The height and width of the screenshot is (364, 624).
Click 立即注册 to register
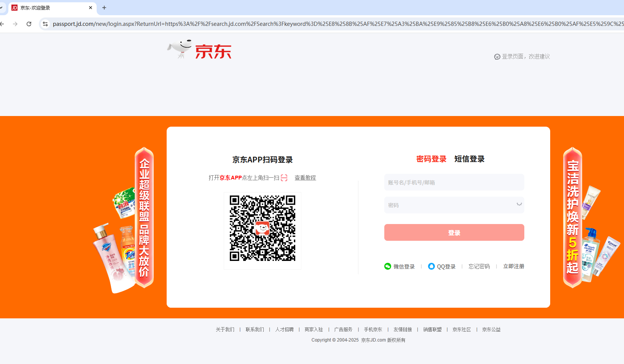[x=513, y=266]
